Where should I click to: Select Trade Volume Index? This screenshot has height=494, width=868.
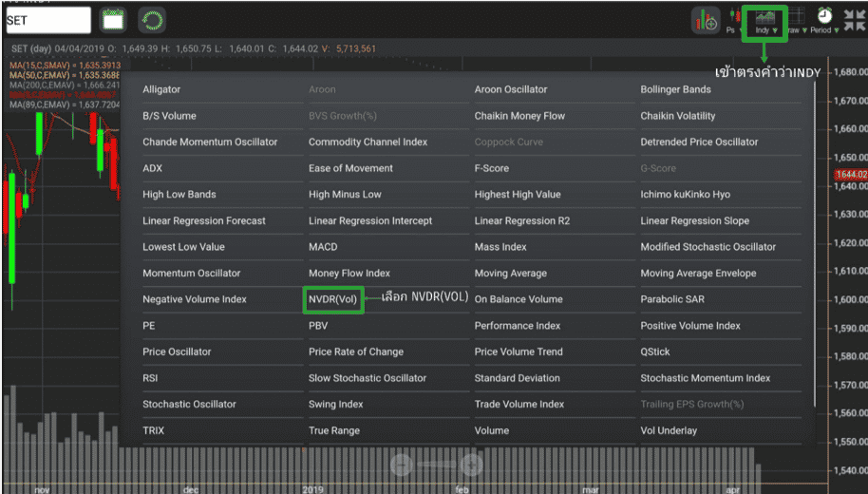click(x=519, y=405)
